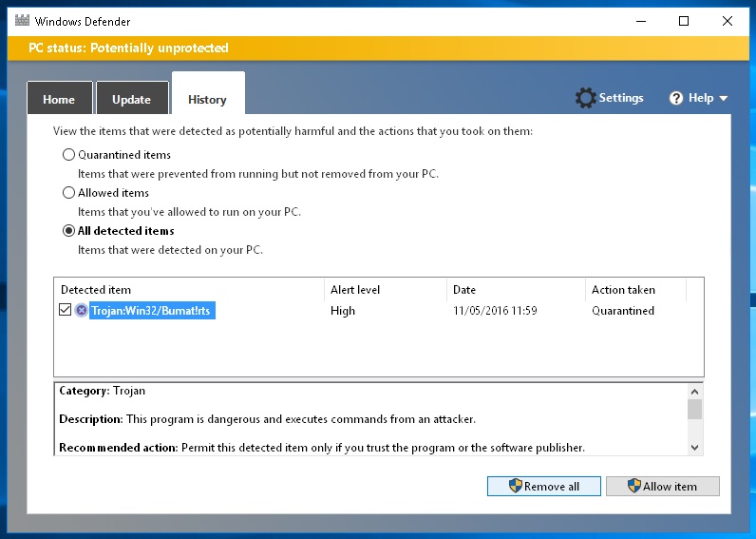
Task: Switch to the Home tab
Action: pyautogui.click(x=59, y=98)
